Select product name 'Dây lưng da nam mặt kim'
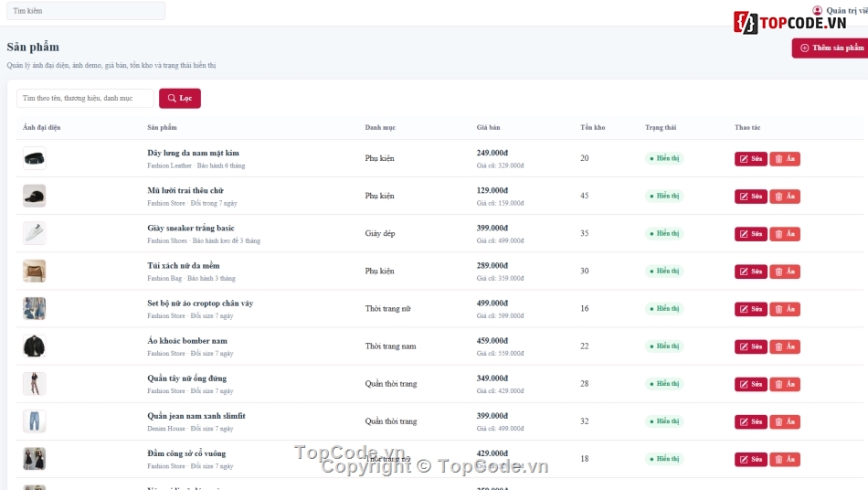Screen dimensions: 868x490 (x=193, y=153)
